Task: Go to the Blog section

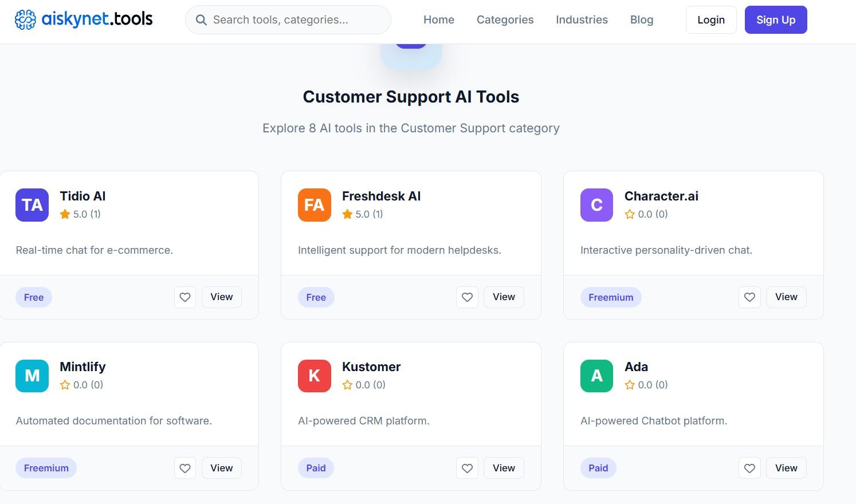Action: pyautogui.click(x=641, y=19)
